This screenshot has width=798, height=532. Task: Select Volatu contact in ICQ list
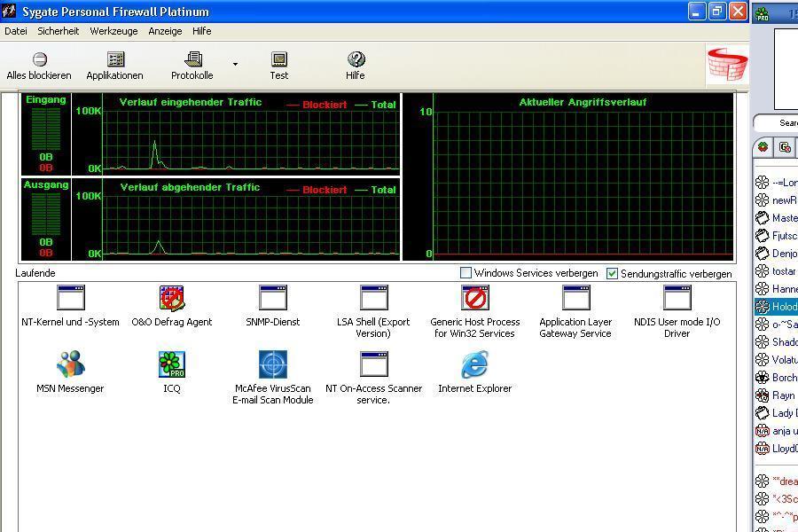(776, 360)
